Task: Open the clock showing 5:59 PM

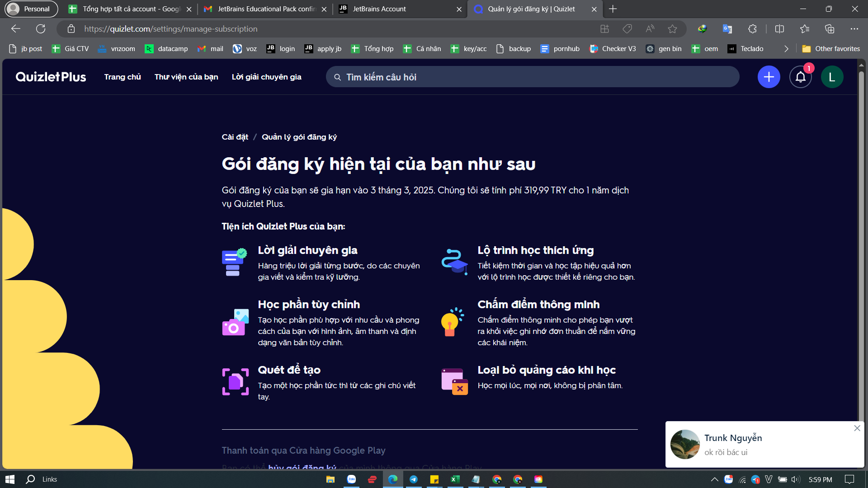Action: coord(821,479)
